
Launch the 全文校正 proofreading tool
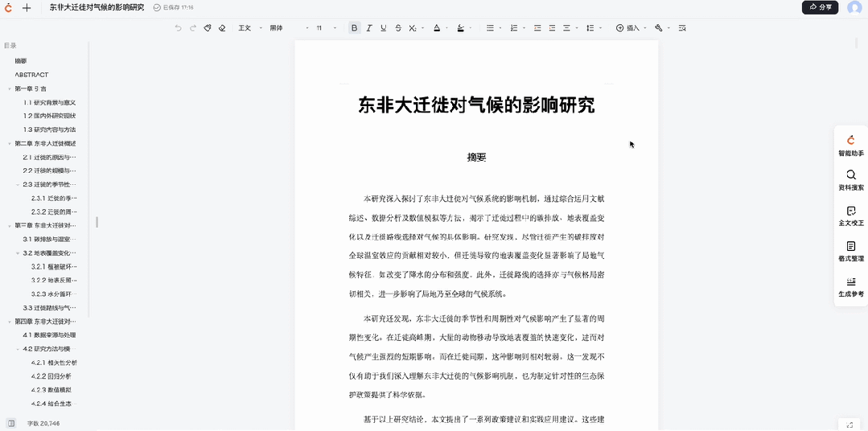[850, 215]
